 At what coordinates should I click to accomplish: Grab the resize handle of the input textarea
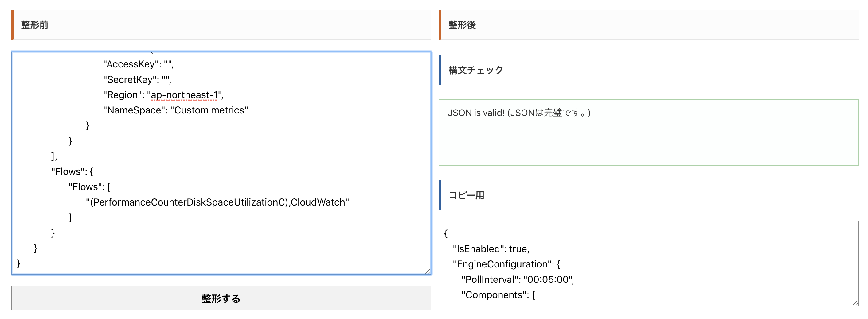point(428,271)
